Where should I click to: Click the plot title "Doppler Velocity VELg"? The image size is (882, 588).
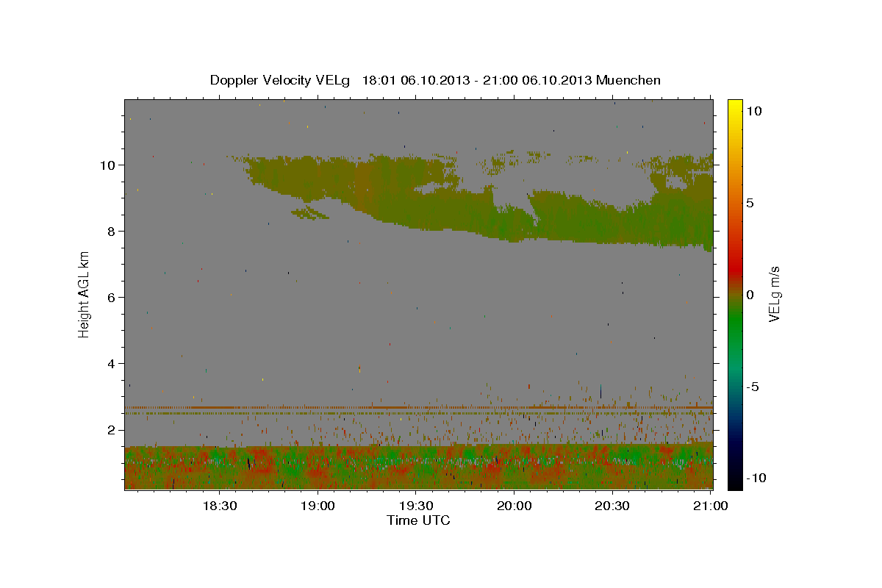click(x=281, y=80)
